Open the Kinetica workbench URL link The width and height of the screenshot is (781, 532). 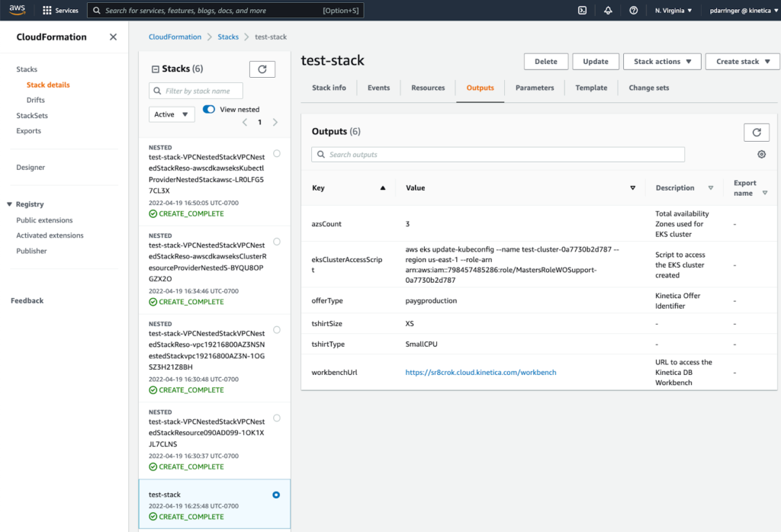480,373
